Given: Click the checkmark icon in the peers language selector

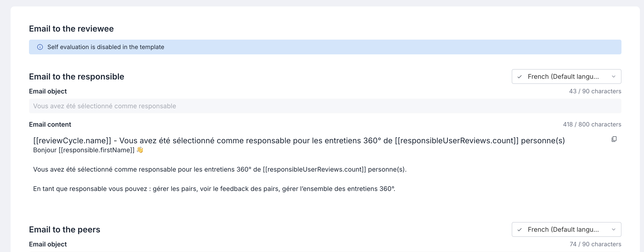Looking at the screenshot, I should click(x=520, y=230).
